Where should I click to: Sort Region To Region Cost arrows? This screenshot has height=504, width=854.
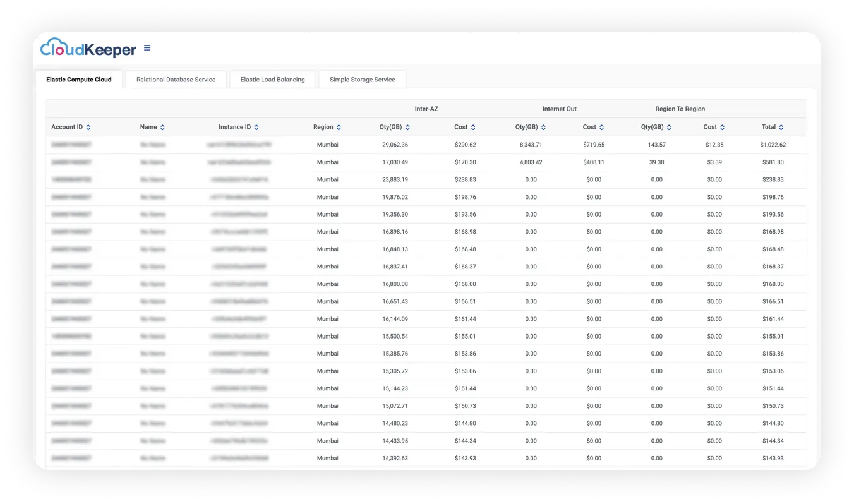(x=722, y=128)
